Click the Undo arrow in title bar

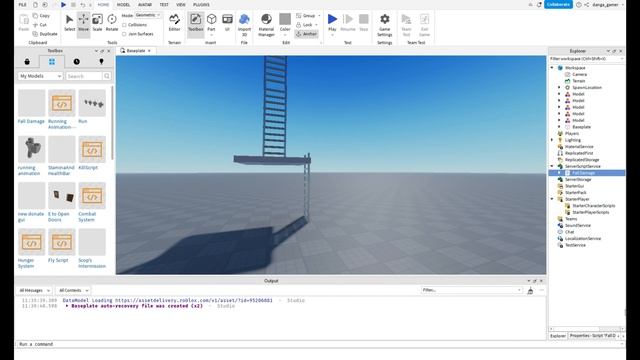[83, 4]
